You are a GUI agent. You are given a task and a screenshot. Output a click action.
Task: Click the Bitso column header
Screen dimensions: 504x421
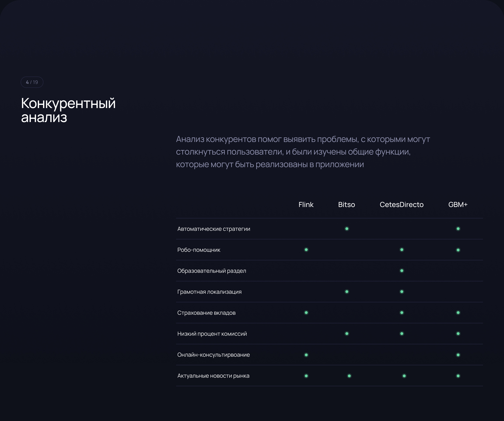tap(346, 205)
